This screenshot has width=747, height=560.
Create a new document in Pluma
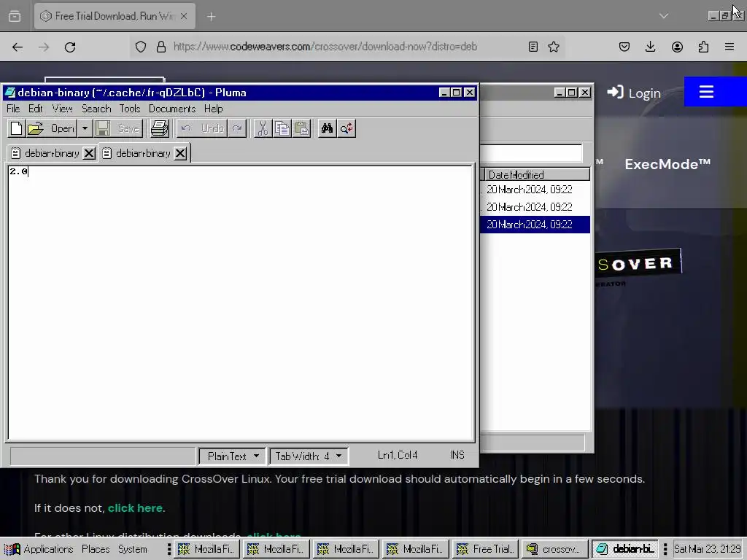pyautogui.click(x=16, y=128)
